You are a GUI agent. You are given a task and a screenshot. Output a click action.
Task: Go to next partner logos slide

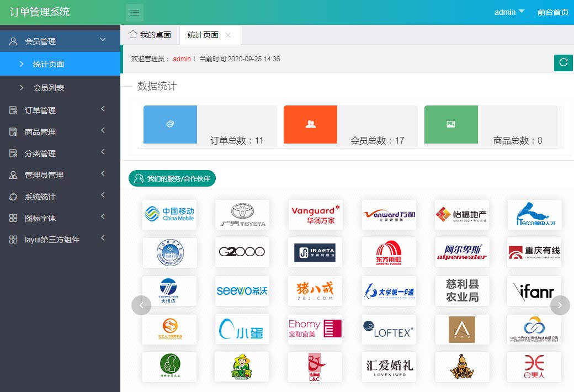[x=560, y=305]
